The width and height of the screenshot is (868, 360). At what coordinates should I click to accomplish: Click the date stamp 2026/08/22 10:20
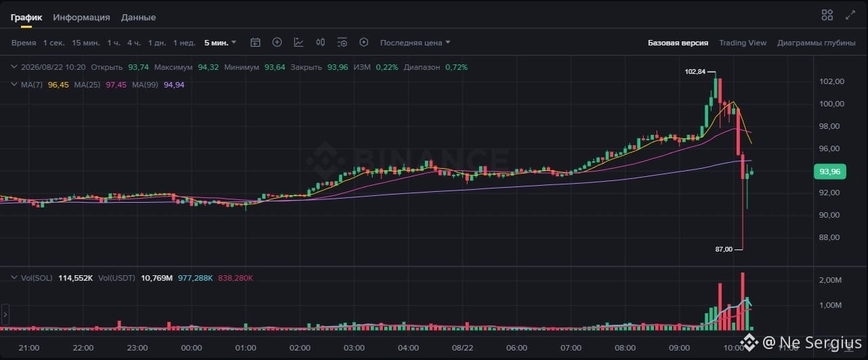tap(54, 67)
